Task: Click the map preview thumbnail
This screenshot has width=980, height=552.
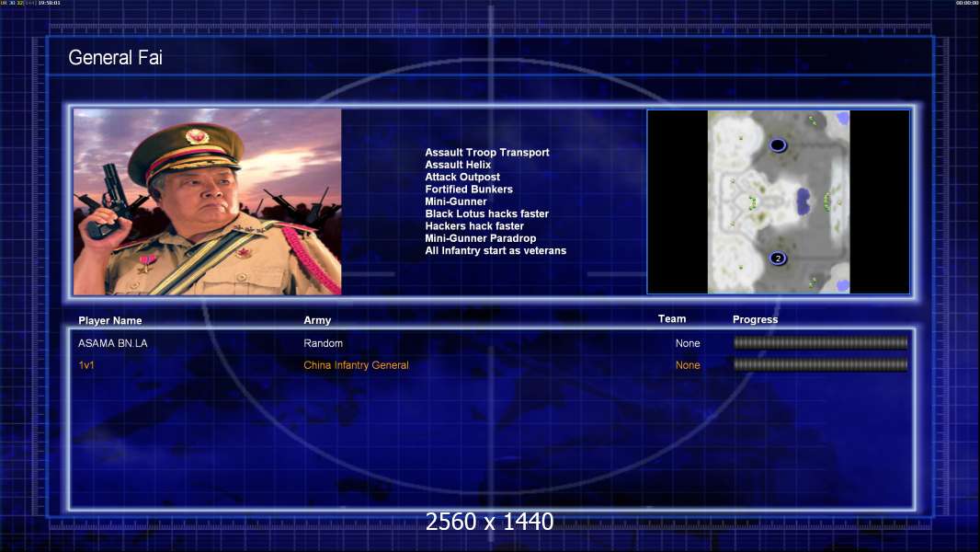Action: click(778, 201)
